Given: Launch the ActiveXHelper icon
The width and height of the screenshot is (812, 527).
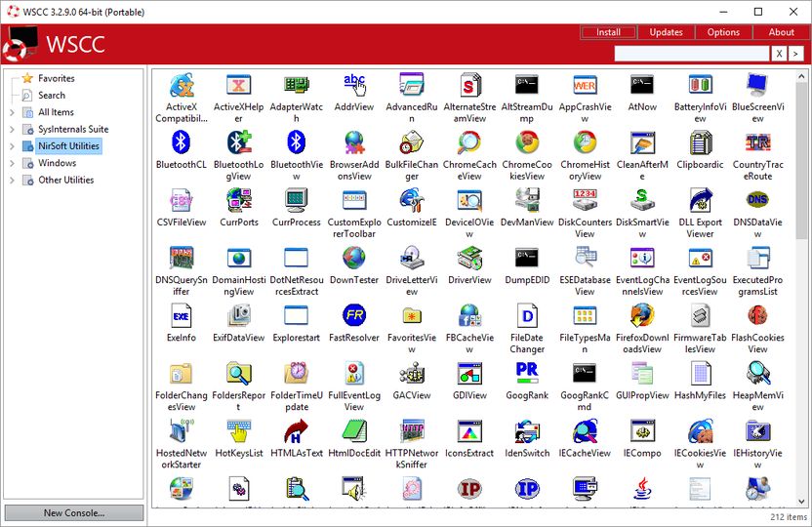Looking at the screenshot, I should pos(239,85).
